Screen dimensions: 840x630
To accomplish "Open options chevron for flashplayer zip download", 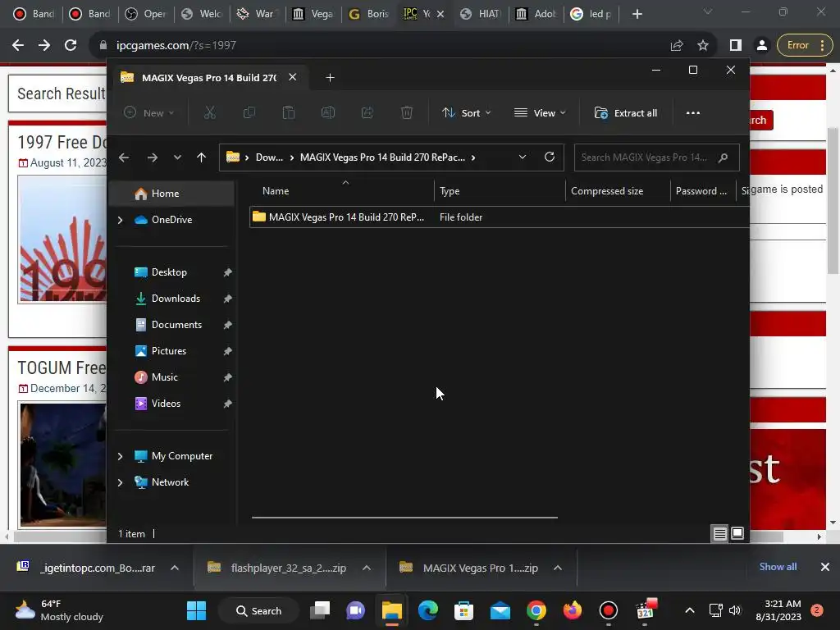I will (367, 568).
